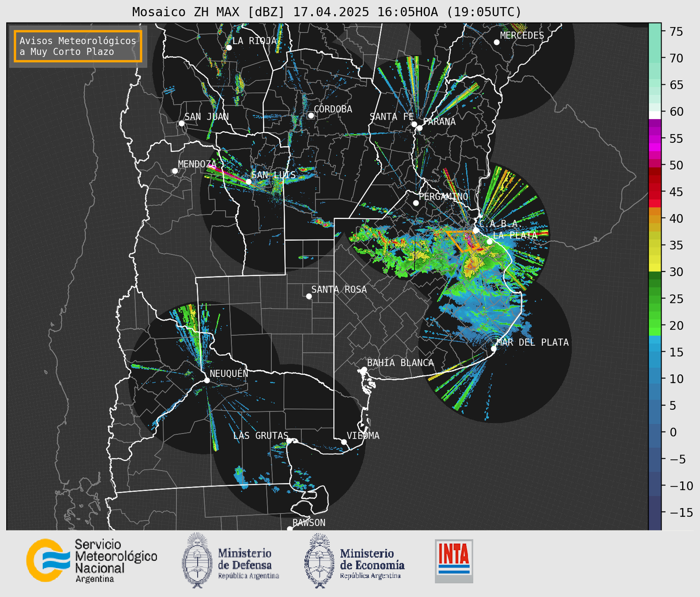
Task: Click the −10 label on the colorbar
Action: click(x=681, y=486)
